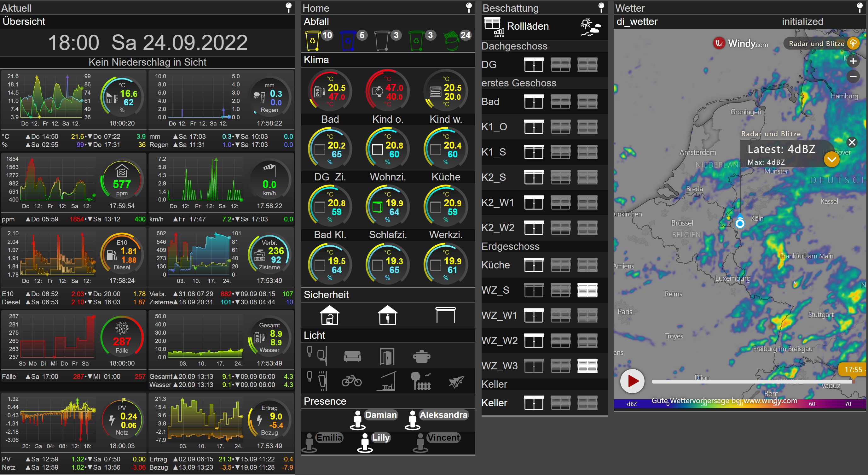The width and height of the screenshot is (868, 475).
Task: Toggle the cooking pot light icon
Action: (421, 356)
